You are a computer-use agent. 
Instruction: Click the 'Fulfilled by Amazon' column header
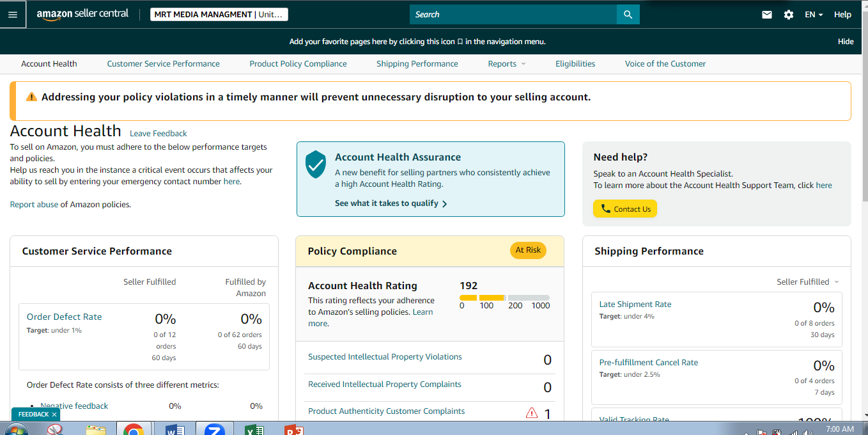pos(245,287)
